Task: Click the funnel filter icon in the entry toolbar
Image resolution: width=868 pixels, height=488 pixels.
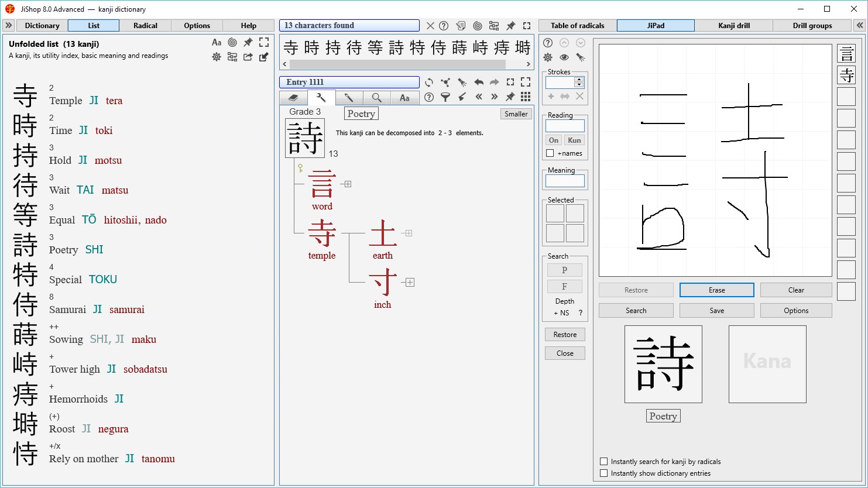Action: pyautogui.click(x=445, y=97)
